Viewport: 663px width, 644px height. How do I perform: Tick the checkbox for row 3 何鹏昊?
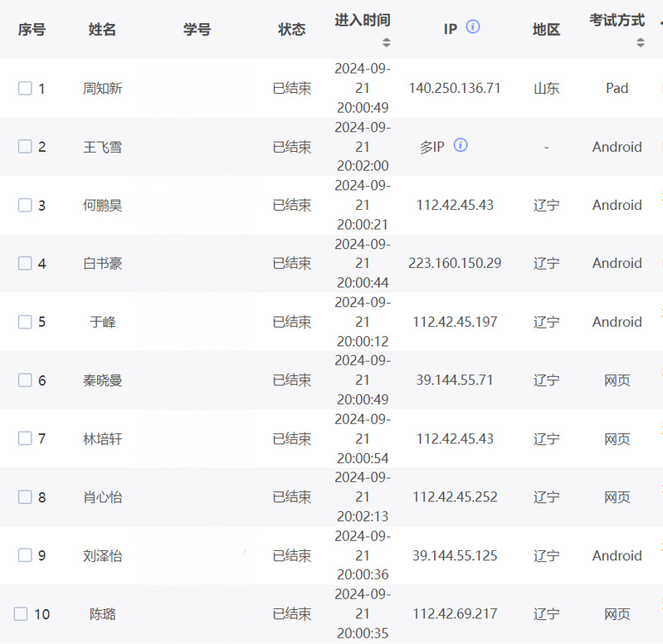[25, 205]
